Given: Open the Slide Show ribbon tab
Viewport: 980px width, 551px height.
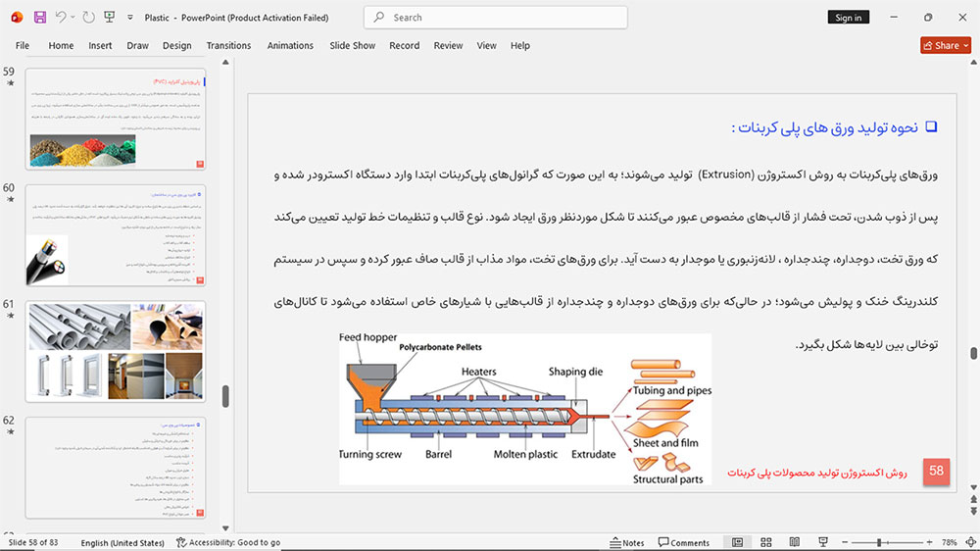Looking at the screenshot, I should tap(353, 46).
